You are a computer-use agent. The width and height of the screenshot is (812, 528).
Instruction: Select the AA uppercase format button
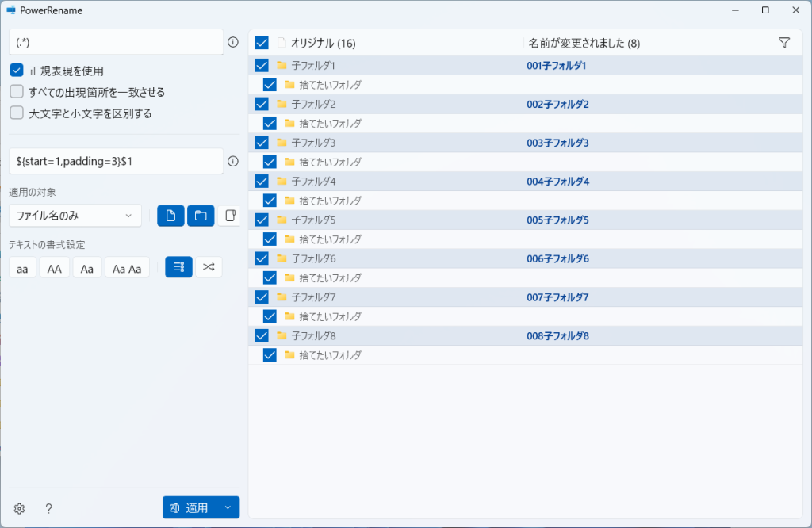pos(55,269)
